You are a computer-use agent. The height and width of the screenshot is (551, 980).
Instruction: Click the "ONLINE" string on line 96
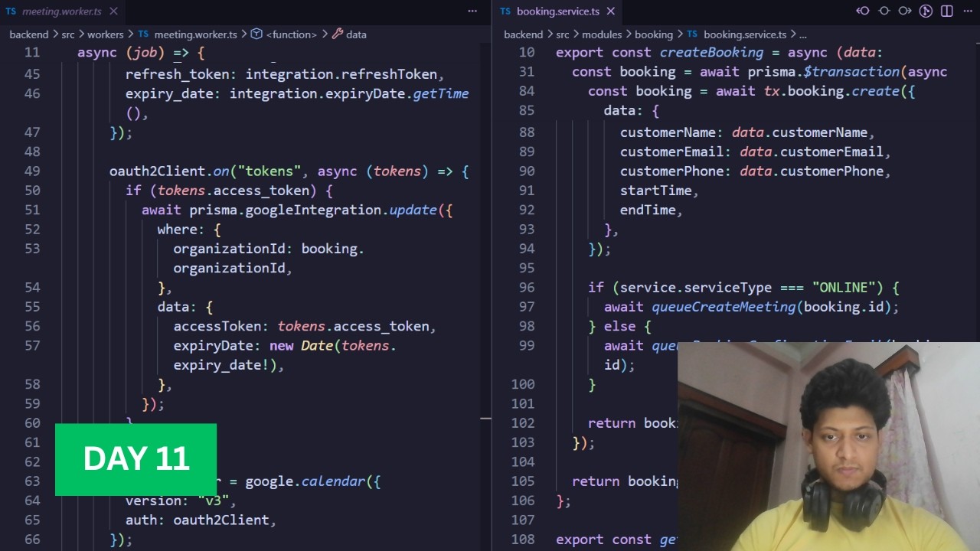point(844,288)
